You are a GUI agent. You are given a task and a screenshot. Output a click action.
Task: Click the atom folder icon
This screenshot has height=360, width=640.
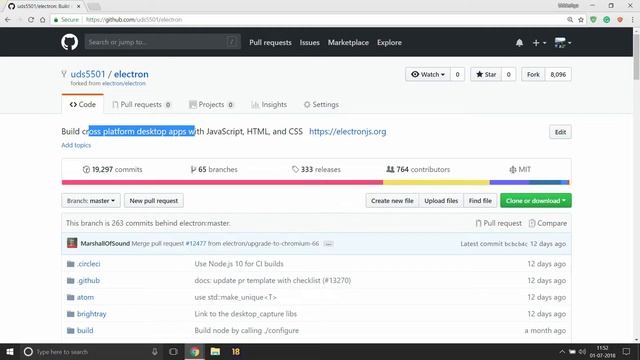pos(71,298)
